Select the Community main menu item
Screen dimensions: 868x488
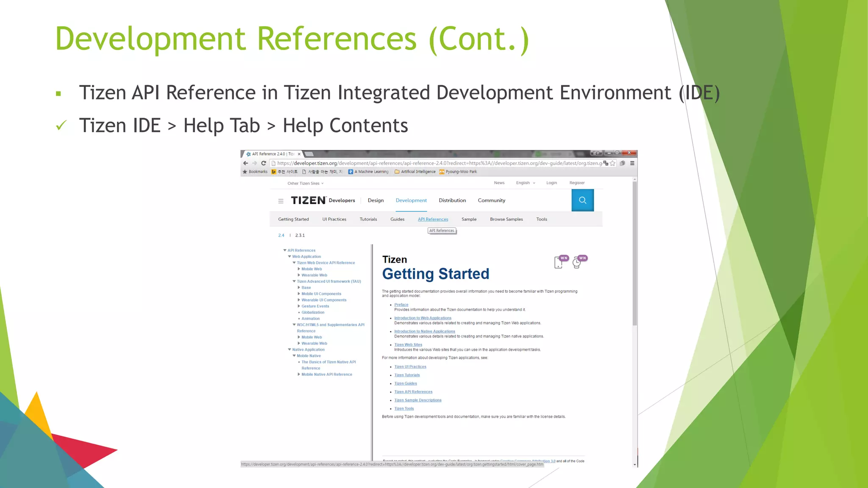click(492, 200)
